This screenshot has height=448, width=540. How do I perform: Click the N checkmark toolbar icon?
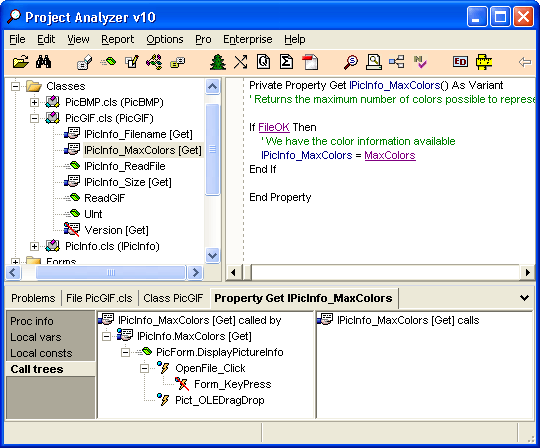[x=420, y=62]
